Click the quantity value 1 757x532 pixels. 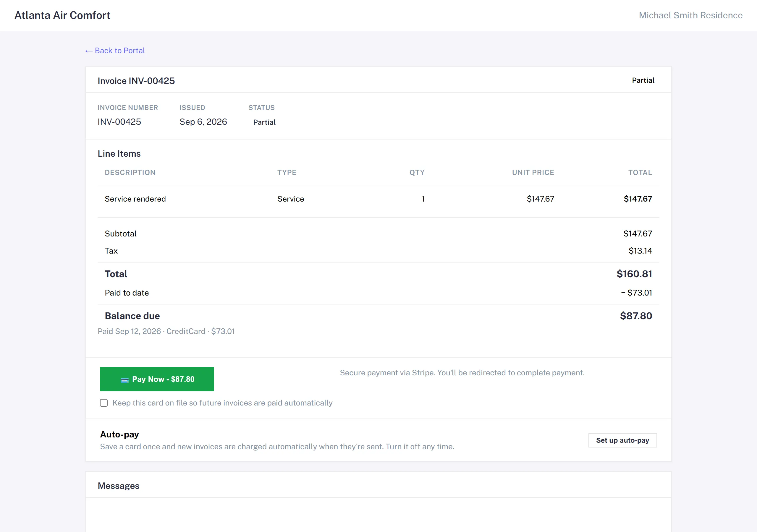pos(423,199)
